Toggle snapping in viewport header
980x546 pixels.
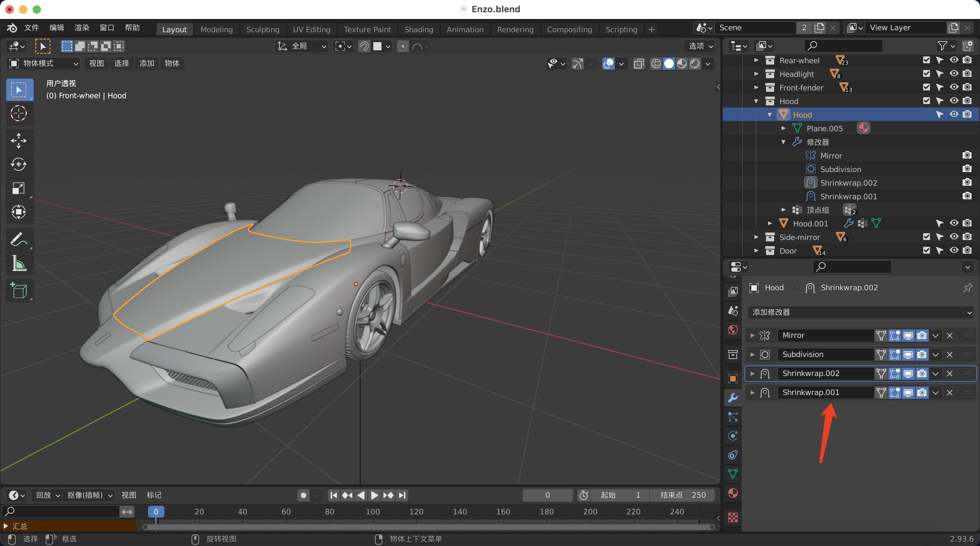[364, 46]
